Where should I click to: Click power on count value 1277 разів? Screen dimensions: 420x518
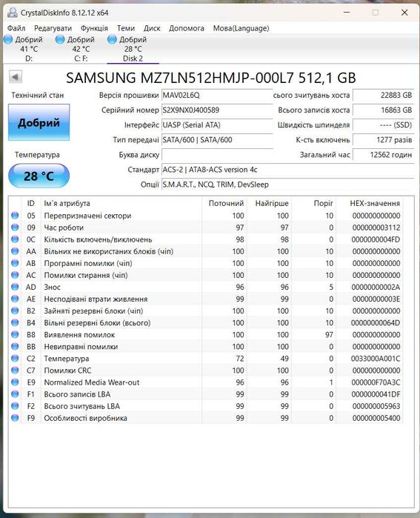pyautogui.click(x=384, y=140)
